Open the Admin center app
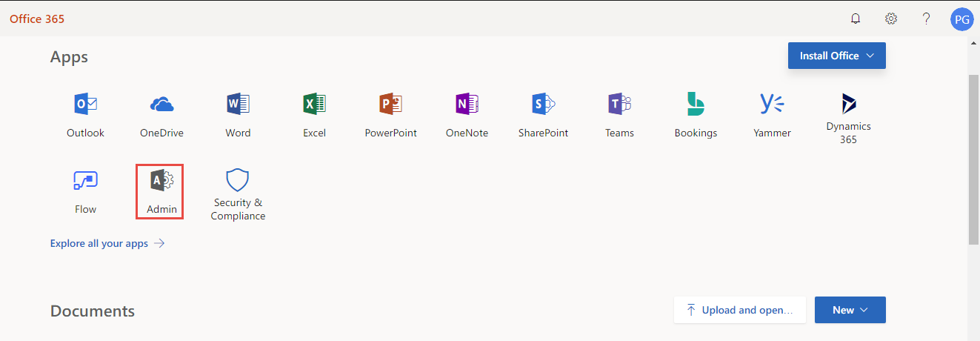The image size is (980, 341). coord(161,191)
